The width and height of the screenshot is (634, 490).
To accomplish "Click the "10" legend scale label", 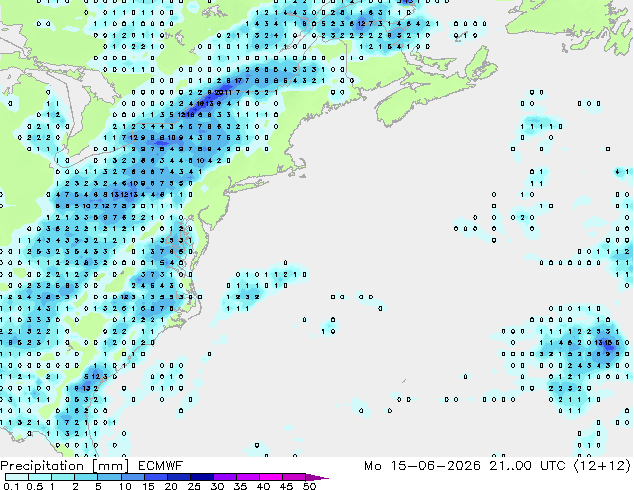I will click(x=125, y=486).
